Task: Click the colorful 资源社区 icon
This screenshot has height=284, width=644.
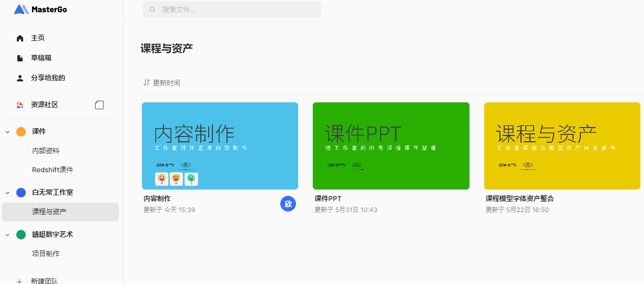Action: [20, 105]
